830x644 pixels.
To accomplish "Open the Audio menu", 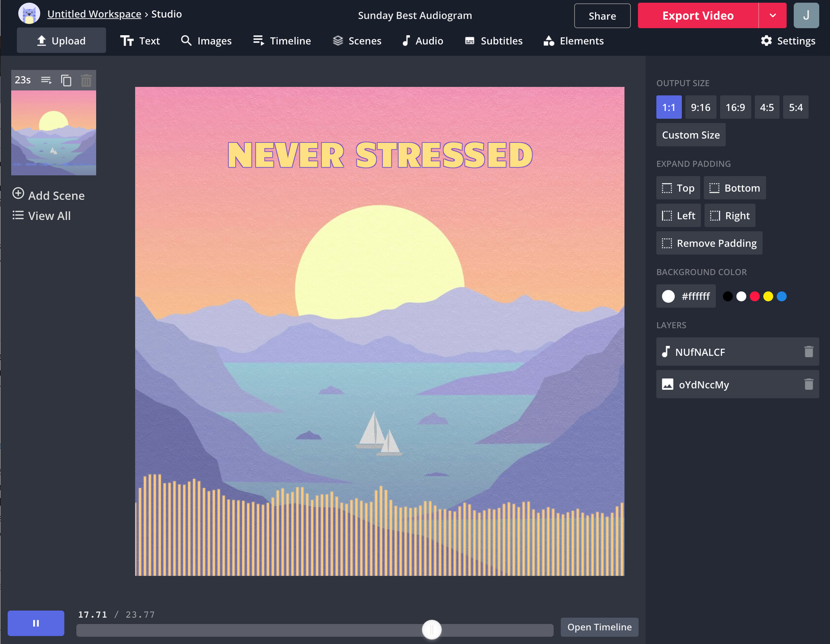I will 422,41.
